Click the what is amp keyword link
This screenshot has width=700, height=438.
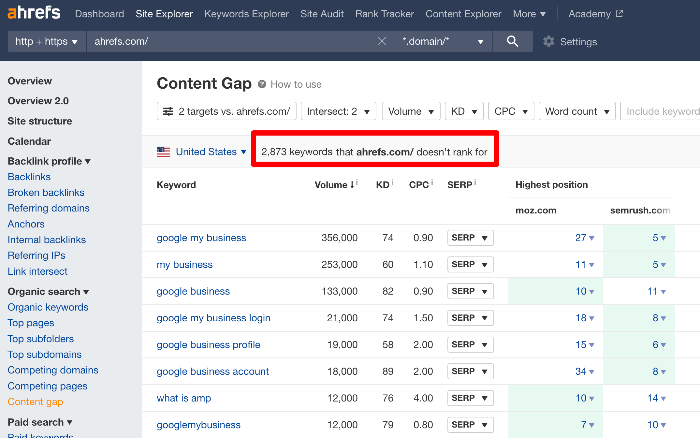pyautogui.click(x=184, y=398)
